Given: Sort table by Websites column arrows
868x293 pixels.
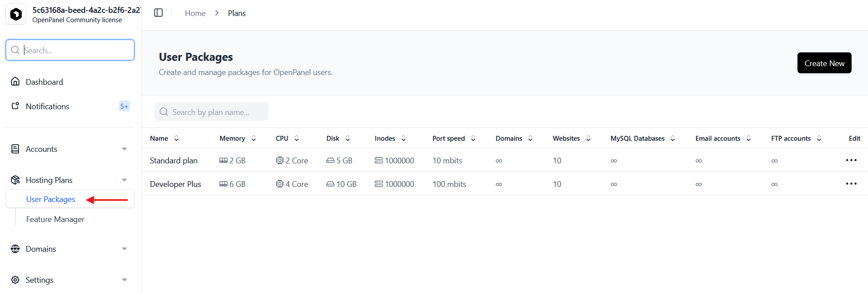Looking at the screenshot, I should pyautogui.click(x=589, y=139).
